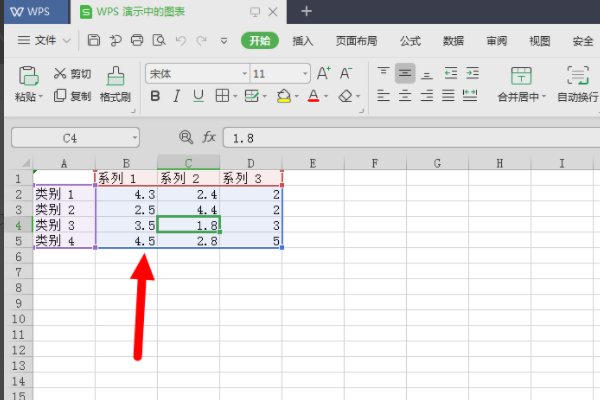
Task: Switch to 数据 ribbon tab
Action: click(453, 41)
